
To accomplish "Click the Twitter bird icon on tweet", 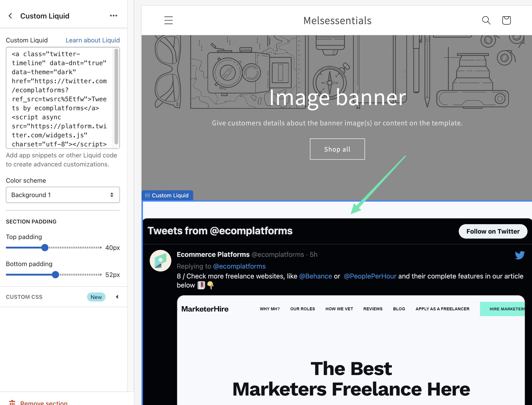I will [x=519, y=255].
